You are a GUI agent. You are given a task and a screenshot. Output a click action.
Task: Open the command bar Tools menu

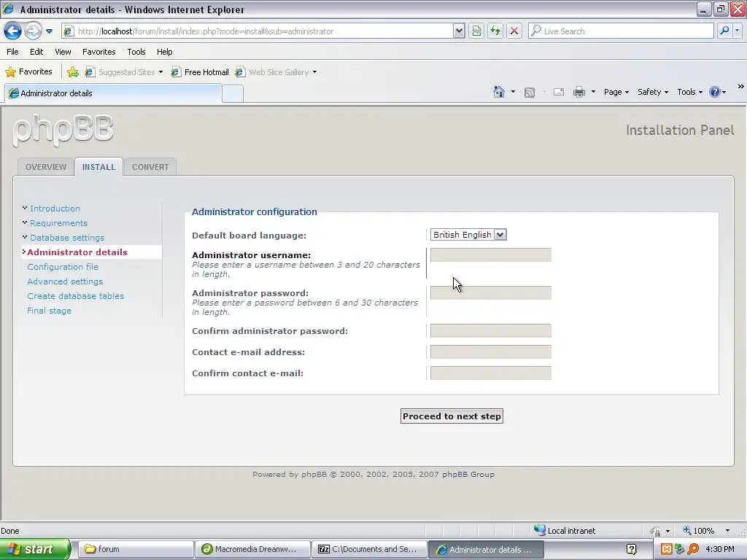pos(689,92)
